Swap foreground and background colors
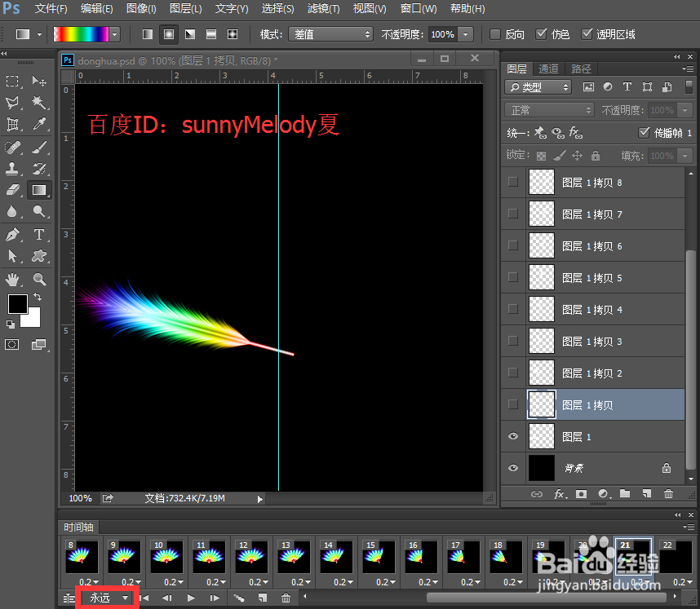 38,297
